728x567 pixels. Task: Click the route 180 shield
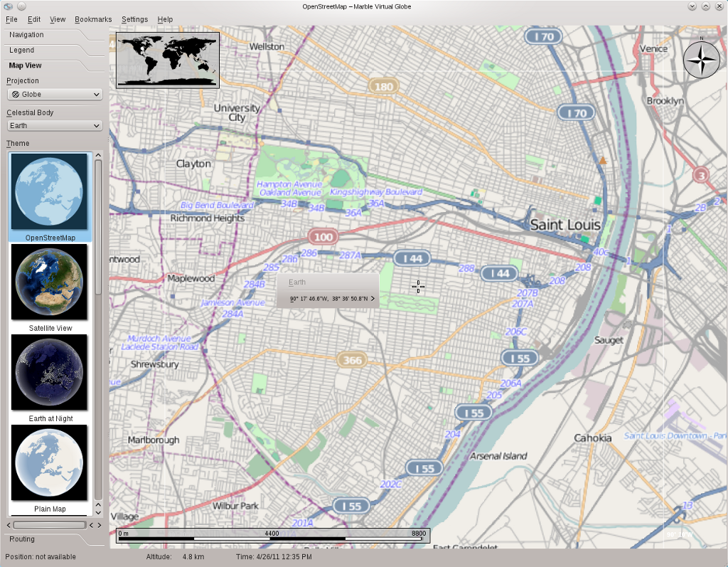[x=383, y=87]
